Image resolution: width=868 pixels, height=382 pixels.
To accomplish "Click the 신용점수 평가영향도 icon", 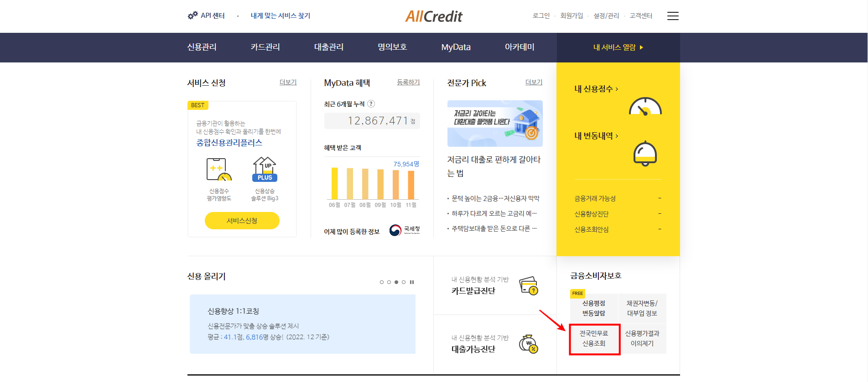I will click(219, 169).
